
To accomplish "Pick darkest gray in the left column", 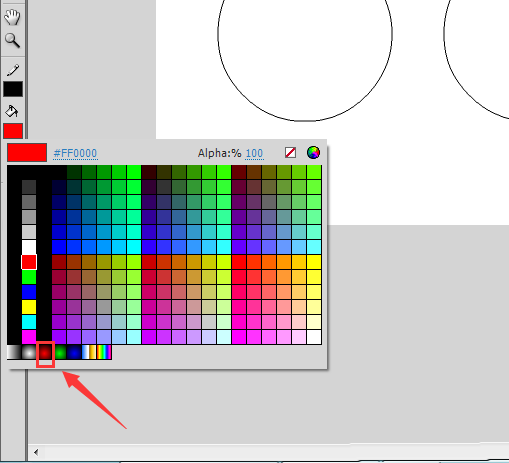I will point(29,187).
